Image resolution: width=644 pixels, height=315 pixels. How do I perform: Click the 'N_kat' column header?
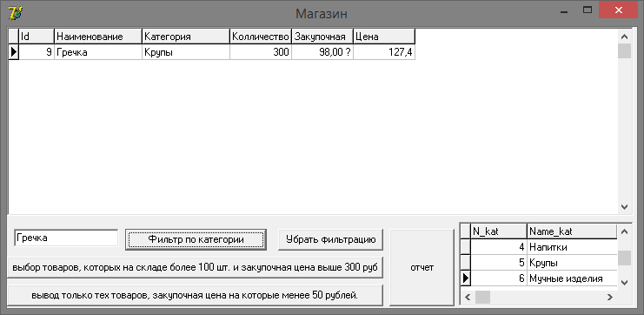click(499, 231)
